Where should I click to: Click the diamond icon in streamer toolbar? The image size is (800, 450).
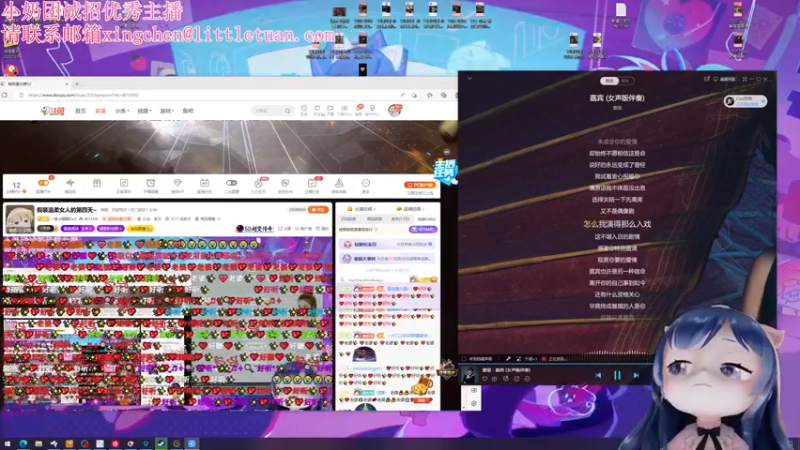pos(178,183)
